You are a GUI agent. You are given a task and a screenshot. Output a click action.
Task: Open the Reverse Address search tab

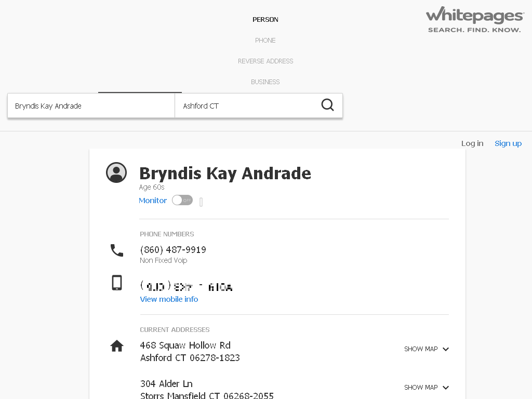(265, 61)
